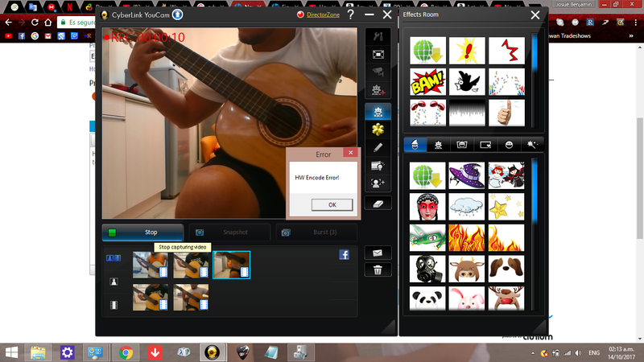Open YouCam settings wrench icon
The image size is (644, 362).
(x=378, y=37)
